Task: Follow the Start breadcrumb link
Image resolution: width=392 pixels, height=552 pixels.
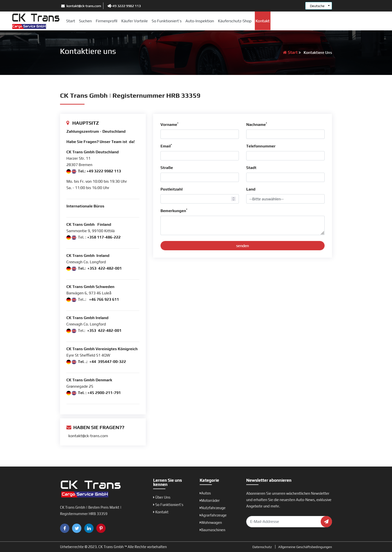Action: tap(293, 52)
